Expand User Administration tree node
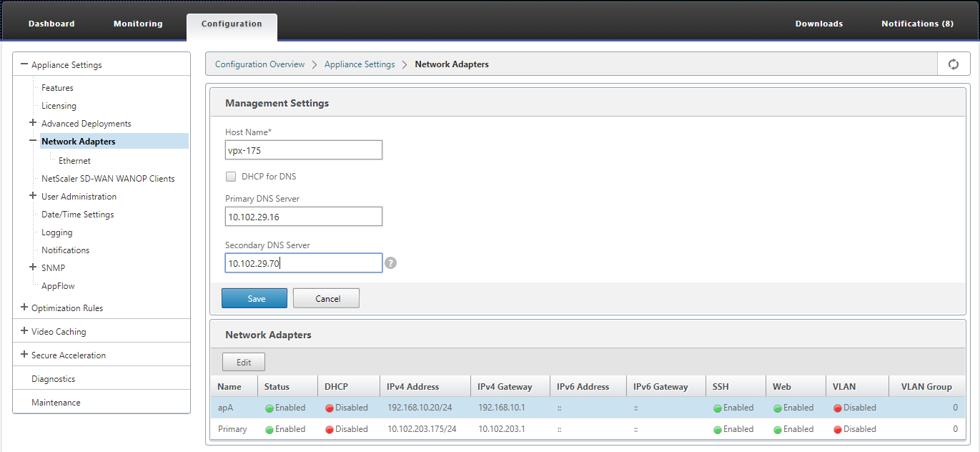Screen dimensions: 980x452 pyautogui.click(x=33, y=196)
